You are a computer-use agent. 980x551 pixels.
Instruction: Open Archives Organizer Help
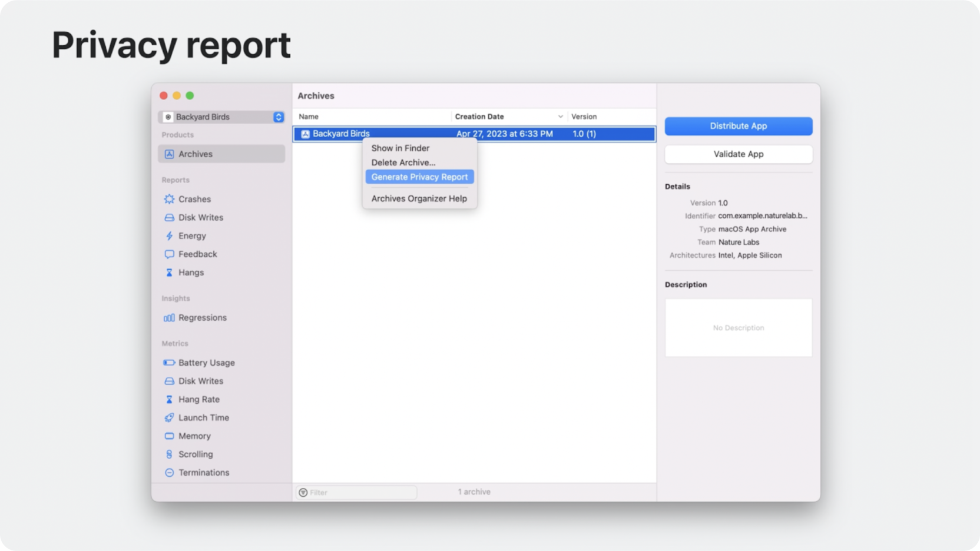pos(419,198)
